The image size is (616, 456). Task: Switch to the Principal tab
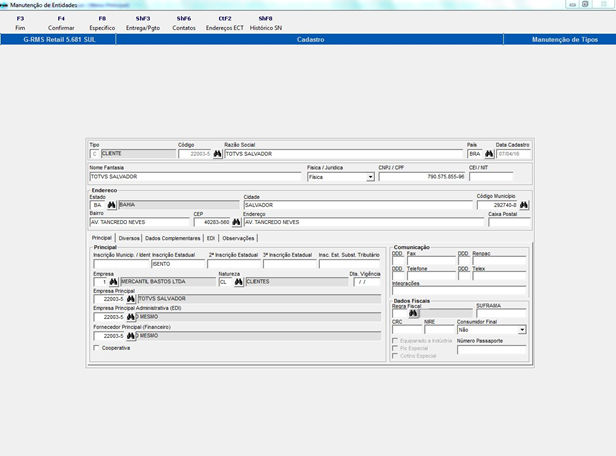[x=102, y=238]
